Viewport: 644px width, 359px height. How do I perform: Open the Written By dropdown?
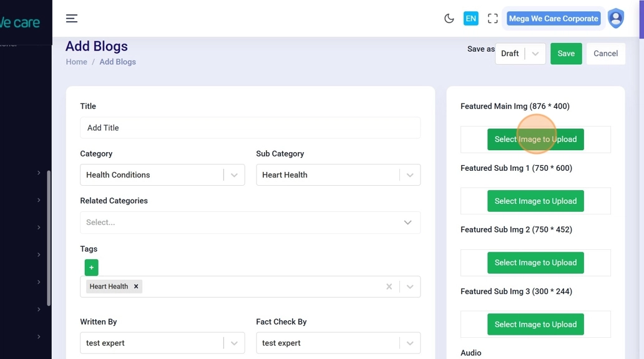tap(233, 343)
